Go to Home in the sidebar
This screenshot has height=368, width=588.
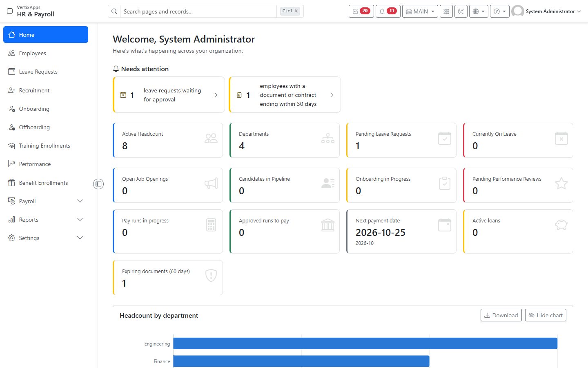point(46,35)
